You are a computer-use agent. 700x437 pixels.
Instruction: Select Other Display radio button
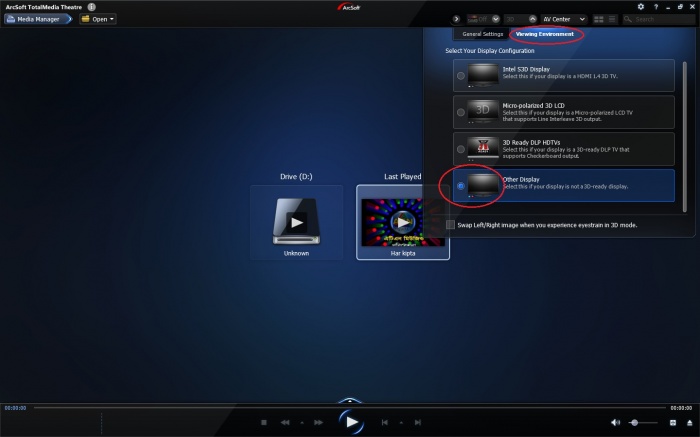(461, 186)
